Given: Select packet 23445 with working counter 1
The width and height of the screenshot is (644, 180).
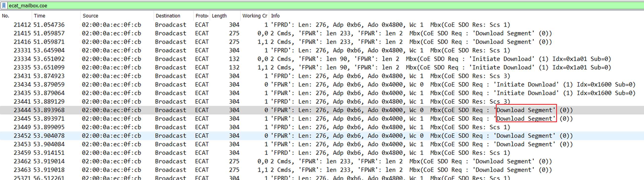Looking at the screenshot, I should 22,119.
